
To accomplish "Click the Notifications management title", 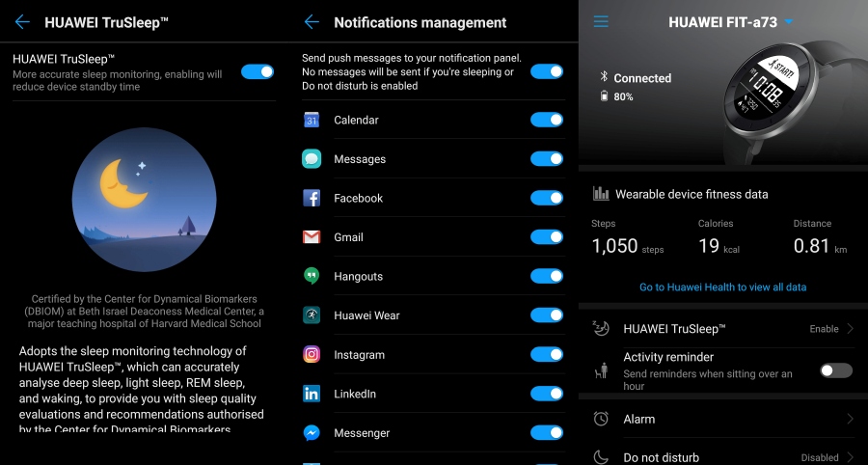I will pyautogui.click(x=420, y=23).
